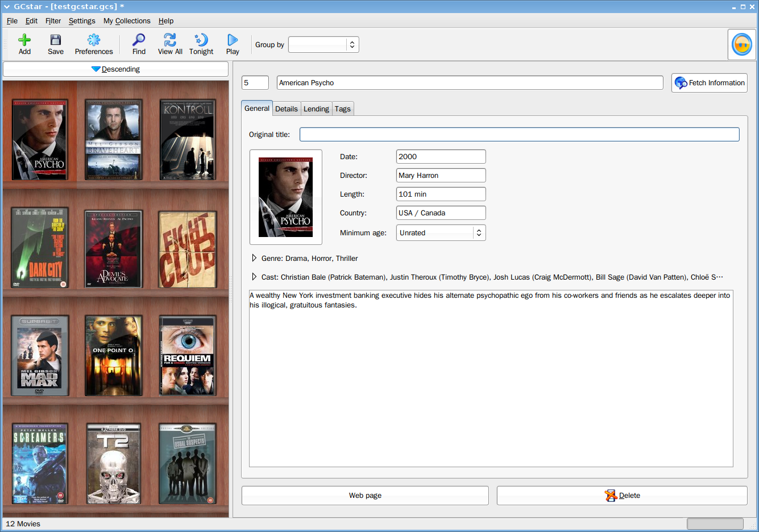
Task: Click into the synopsis text area
Action: click(491, 379)
